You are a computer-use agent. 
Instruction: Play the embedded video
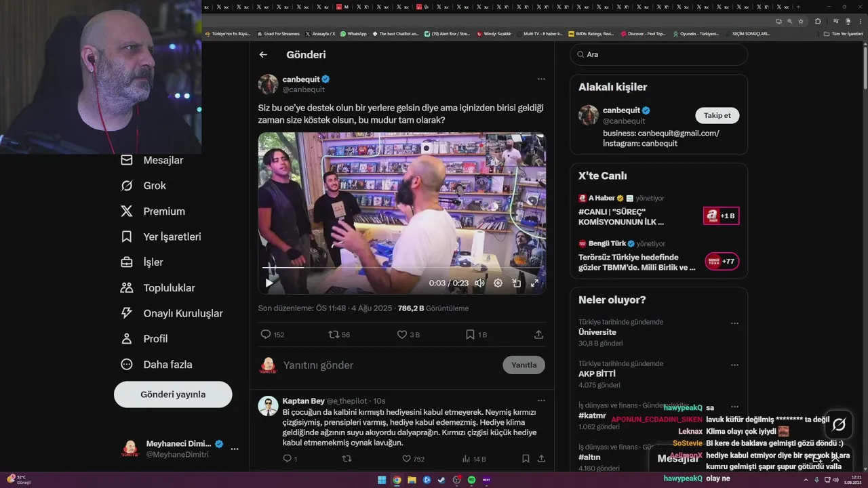point(269,283)
